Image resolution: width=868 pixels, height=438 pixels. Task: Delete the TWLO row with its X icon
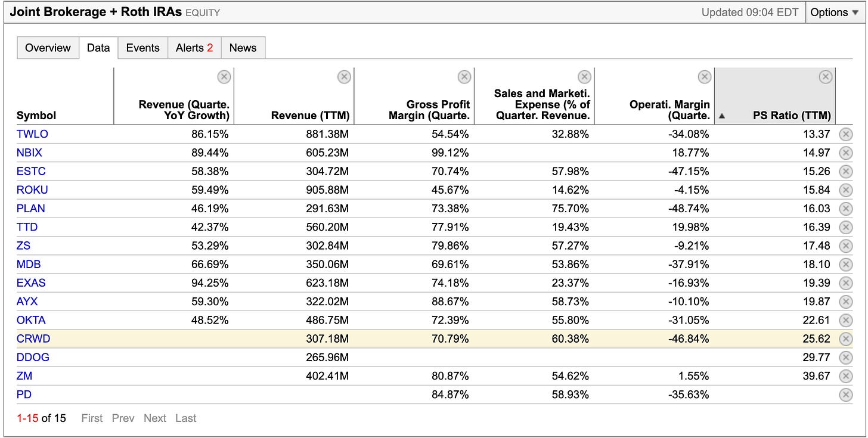coord(845,134)
